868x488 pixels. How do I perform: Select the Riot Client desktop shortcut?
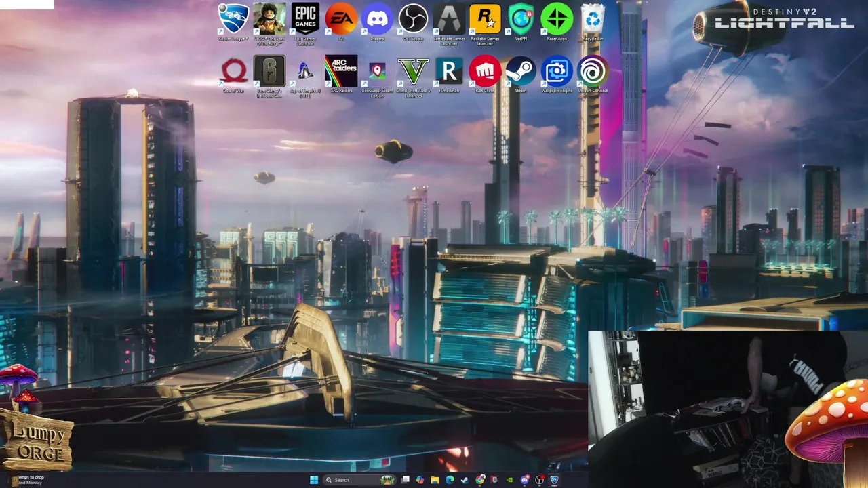point(485,75)
